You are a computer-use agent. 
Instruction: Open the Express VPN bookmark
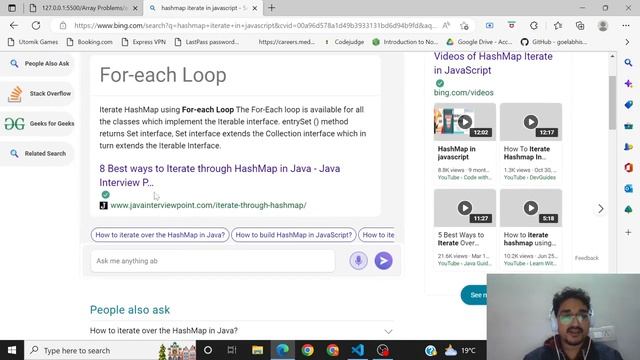(x=144, y=42)
